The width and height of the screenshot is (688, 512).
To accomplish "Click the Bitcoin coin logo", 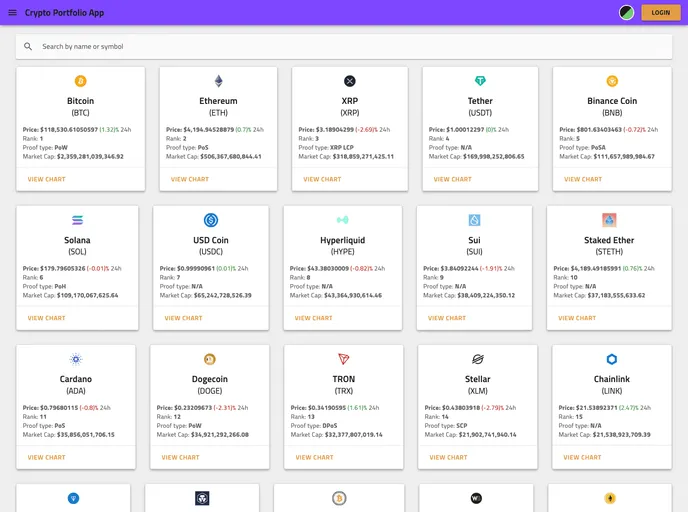I will [x=80, y=81].
